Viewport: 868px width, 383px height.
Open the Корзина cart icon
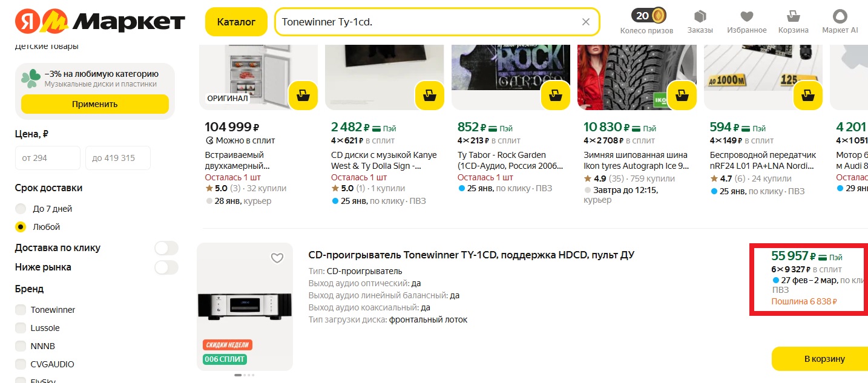pos(793,16)
